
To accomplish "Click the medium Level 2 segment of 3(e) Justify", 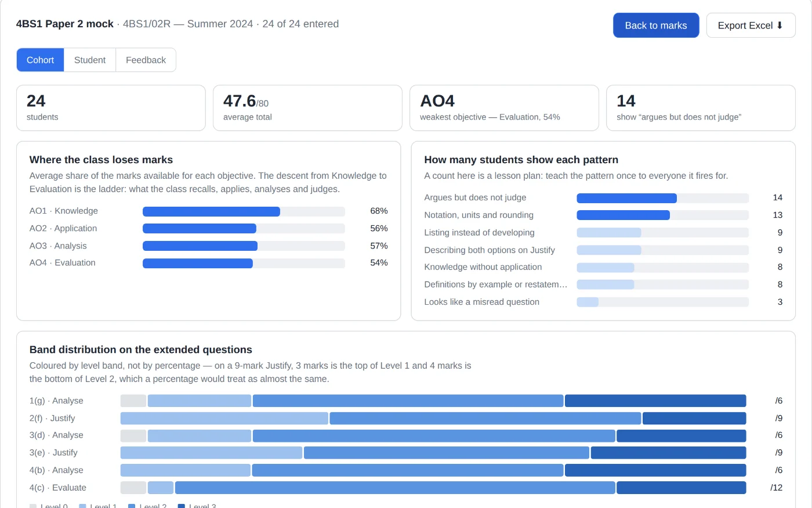I will click(x=447, y=453).
